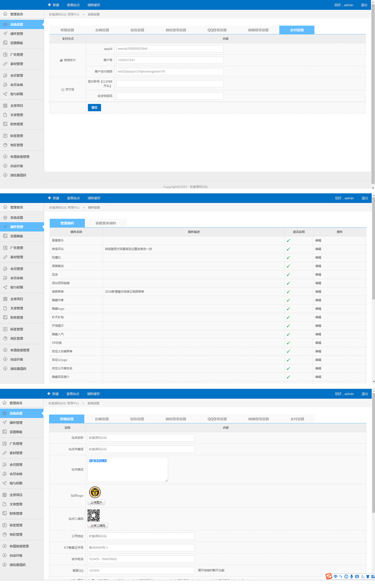Click into the ICP备案证书号 text field
The height and width of the screenshot is (588, 375).
point(141,548)
